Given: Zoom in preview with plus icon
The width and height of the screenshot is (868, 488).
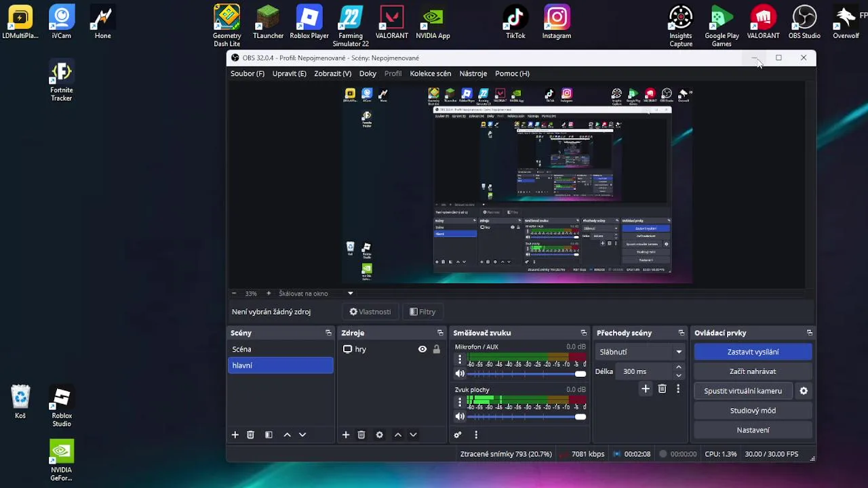Looking at the screenshot, I should click(x=269, y=293).
